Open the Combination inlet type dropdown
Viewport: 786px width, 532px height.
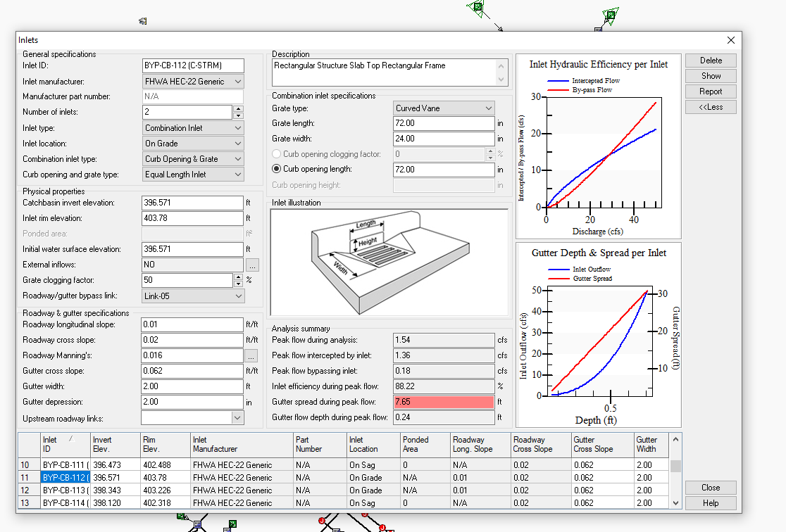tap(237, 159)
